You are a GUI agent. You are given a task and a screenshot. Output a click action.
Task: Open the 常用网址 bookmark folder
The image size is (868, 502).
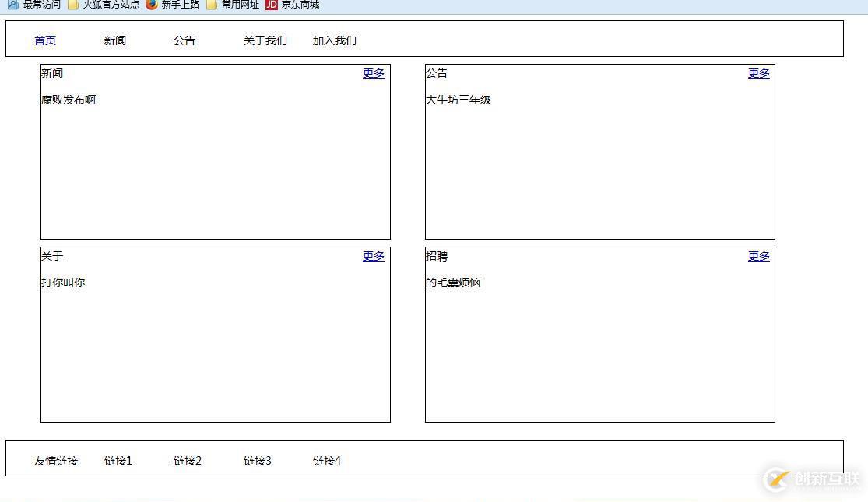point(233,5)
